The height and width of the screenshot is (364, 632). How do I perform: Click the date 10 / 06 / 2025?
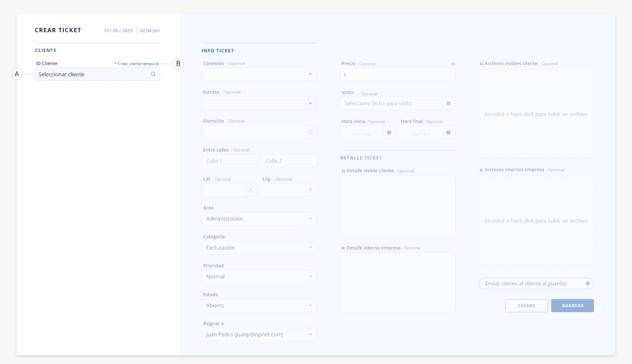click(x=118, y=31)
